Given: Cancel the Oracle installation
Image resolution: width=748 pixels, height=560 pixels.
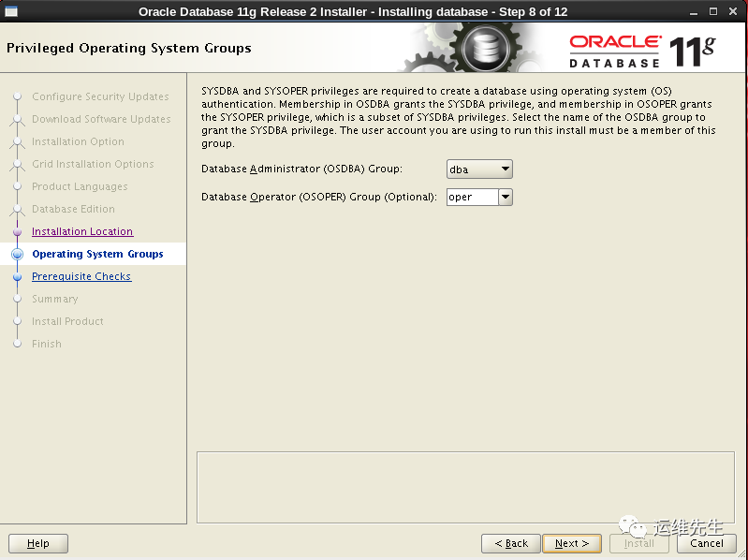Looking at the screenshot, I should (707, 543).
